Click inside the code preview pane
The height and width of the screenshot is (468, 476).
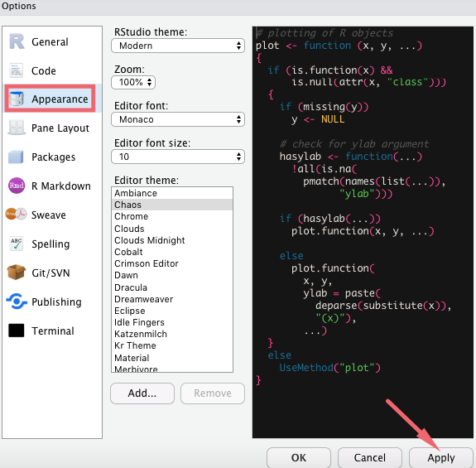(363, 232)
